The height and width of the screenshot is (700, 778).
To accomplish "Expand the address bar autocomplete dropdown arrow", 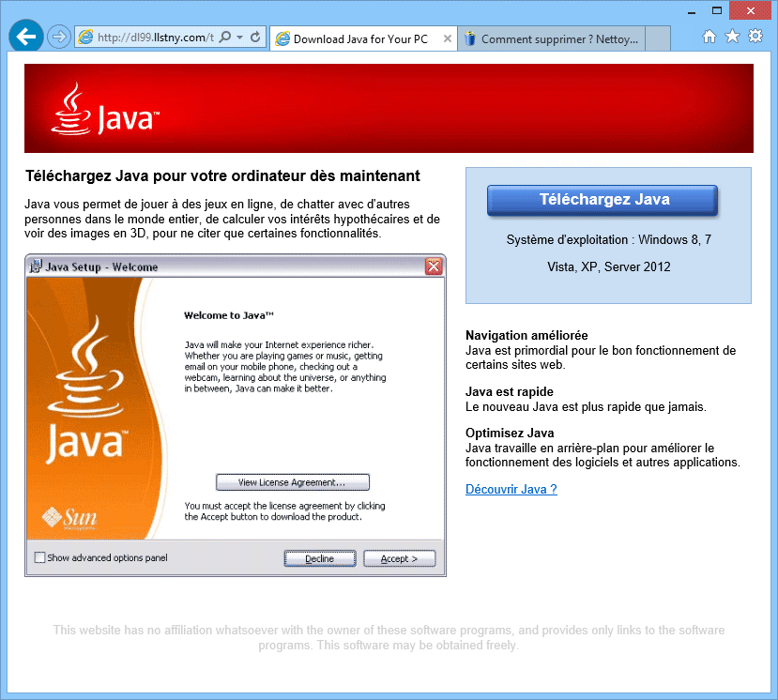I will point(240,38).
